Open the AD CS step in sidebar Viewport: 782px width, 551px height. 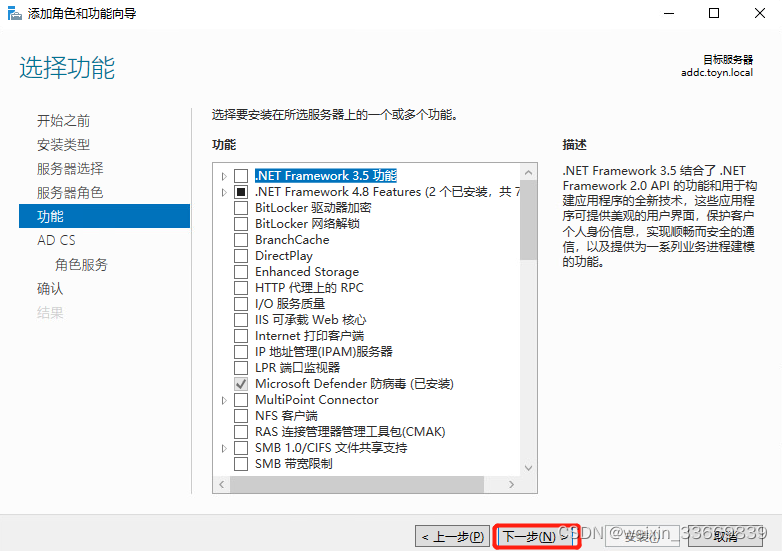click(56, 240)
